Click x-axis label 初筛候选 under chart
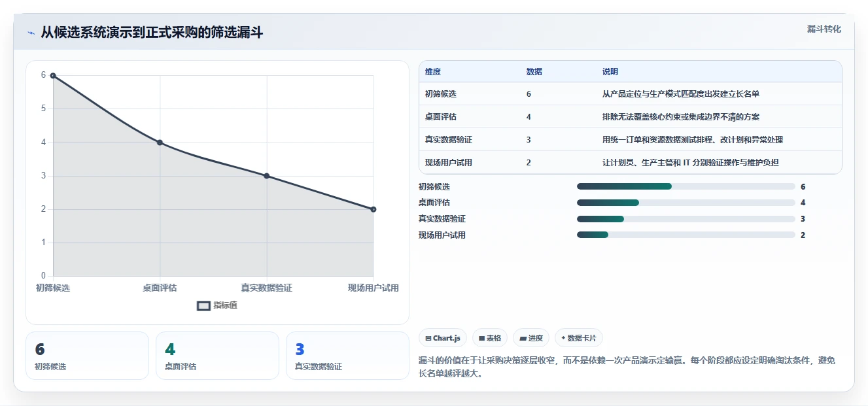 (x=53, y=288)
